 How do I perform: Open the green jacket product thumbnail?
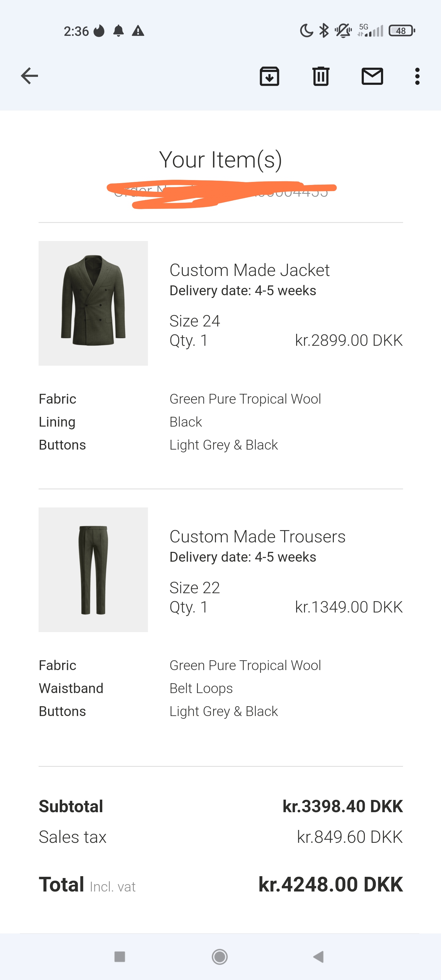click(x=93, y=303)
